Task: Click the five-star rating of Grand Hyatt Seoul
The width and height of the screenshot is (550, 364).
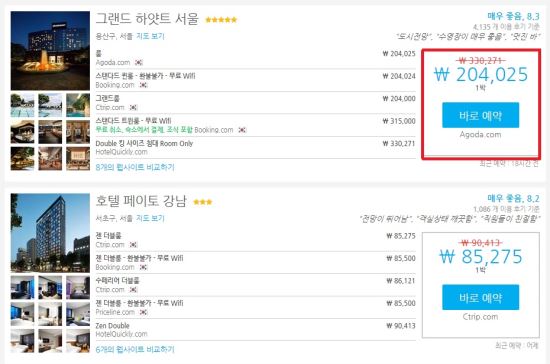Action: (221, 20)
